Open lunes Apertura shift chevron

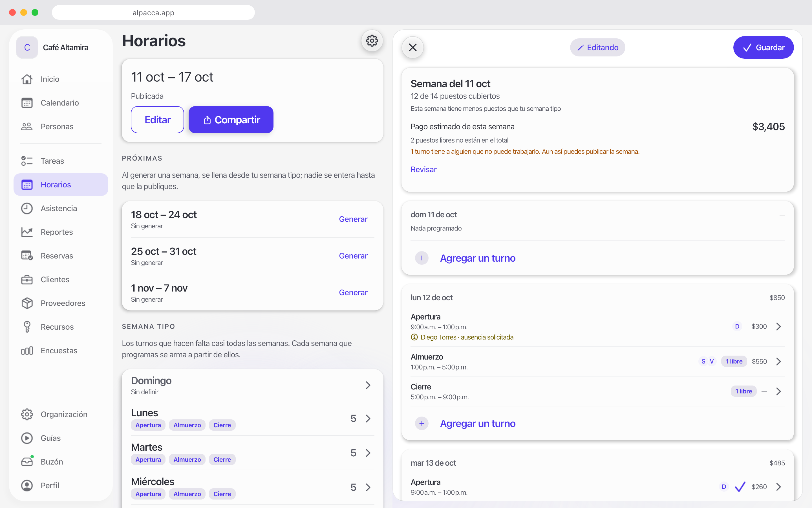pyautogui.click(x=779, y=327)
